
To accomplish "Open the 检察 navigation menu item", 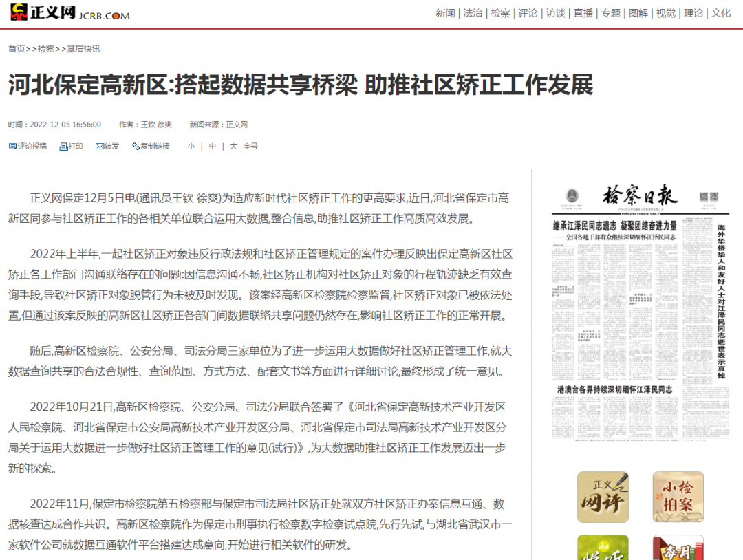I will (500, 13).
